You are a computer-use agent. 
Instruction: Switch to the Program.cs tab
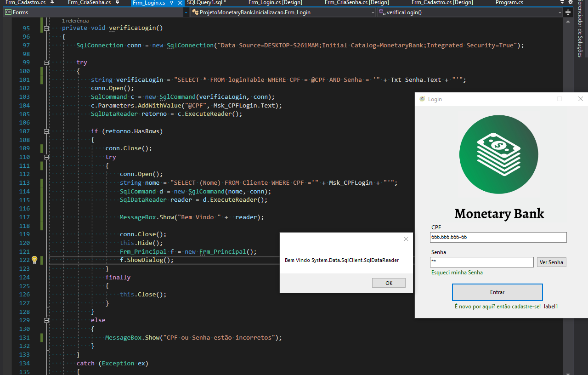509,3
